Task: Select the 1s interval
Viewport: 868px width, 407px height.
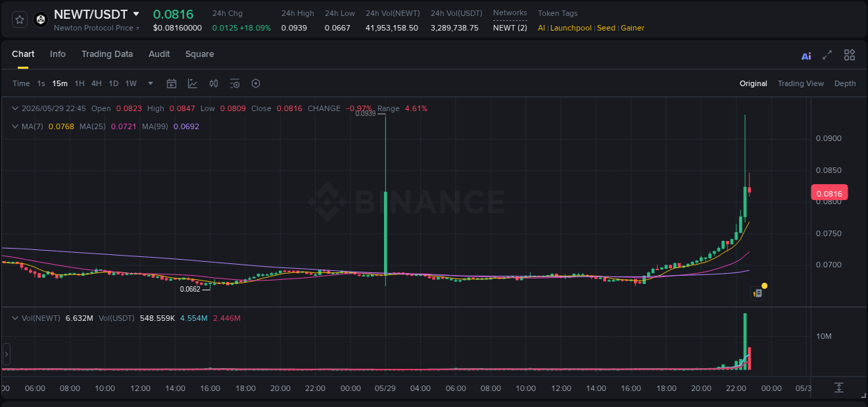Action: coord(41,83)
